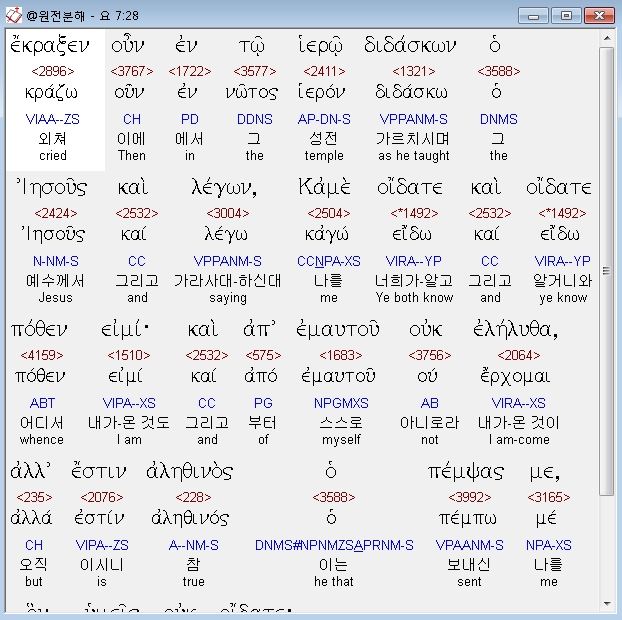Click the English gloss 'Jesus'
Viewport: 622px width, 620px height.
[x=56, y=298]
